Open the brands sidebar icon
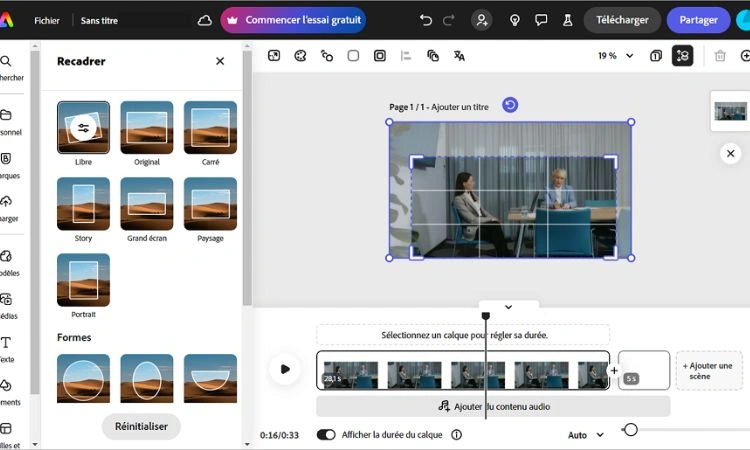750x450 pixels. click(6, 159)
